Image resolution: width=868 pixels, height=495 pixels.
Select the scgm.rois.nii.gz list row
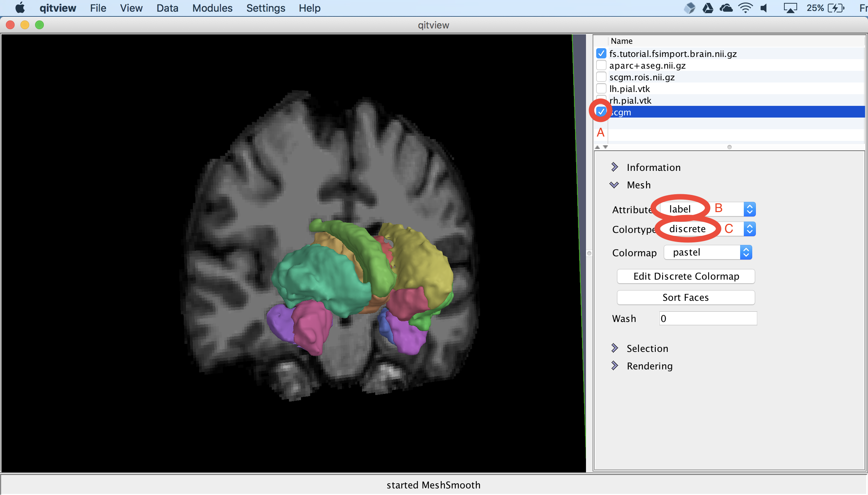pos(642,77)
